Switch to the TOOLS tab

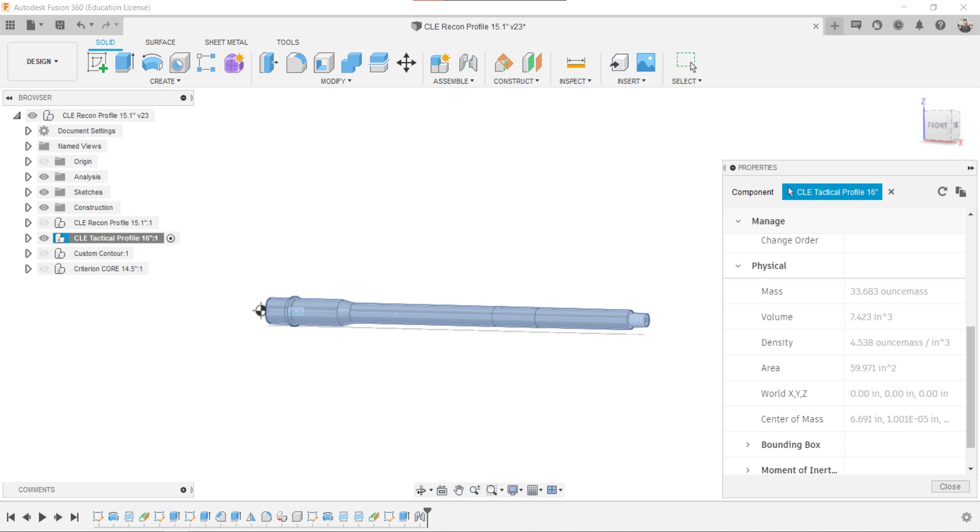288,42
